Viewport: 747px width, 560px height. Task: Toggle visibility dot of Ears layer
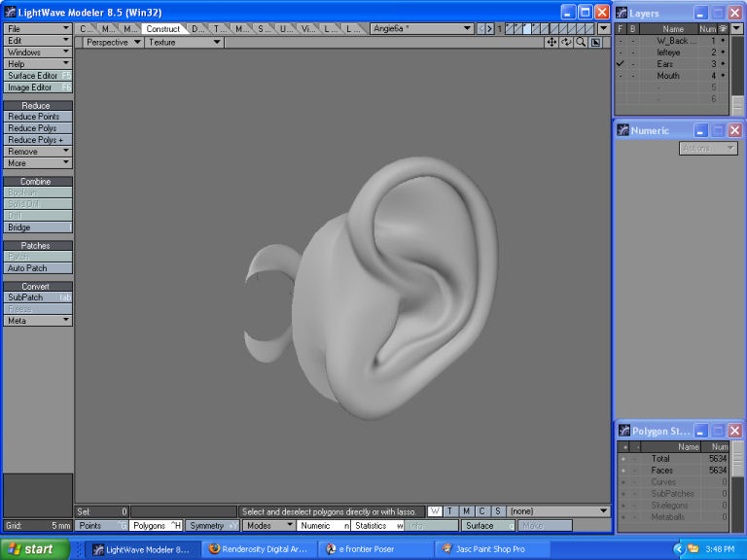tap(723, 64)
